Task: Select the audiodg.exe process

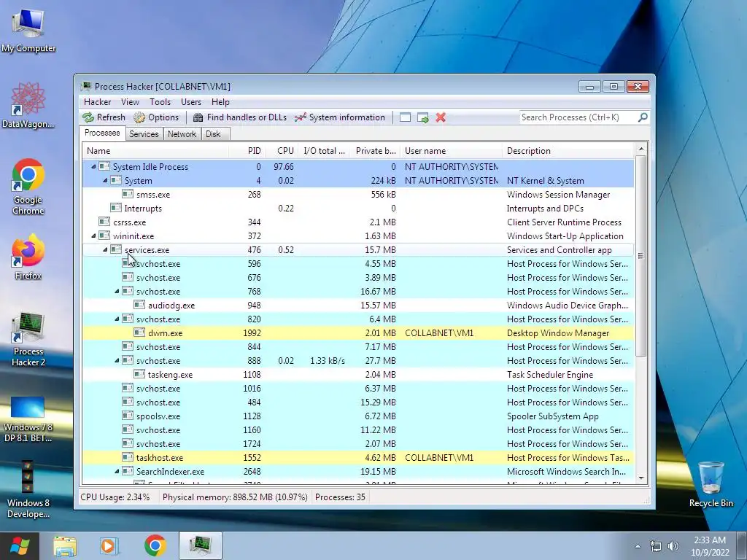Action: point(358,306)
